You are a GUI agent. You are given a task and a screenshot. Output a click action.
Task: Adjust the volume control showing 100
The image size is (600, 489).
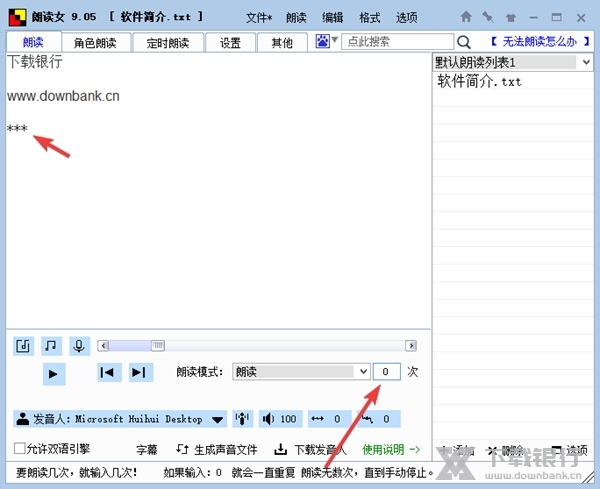click(280, 419)
